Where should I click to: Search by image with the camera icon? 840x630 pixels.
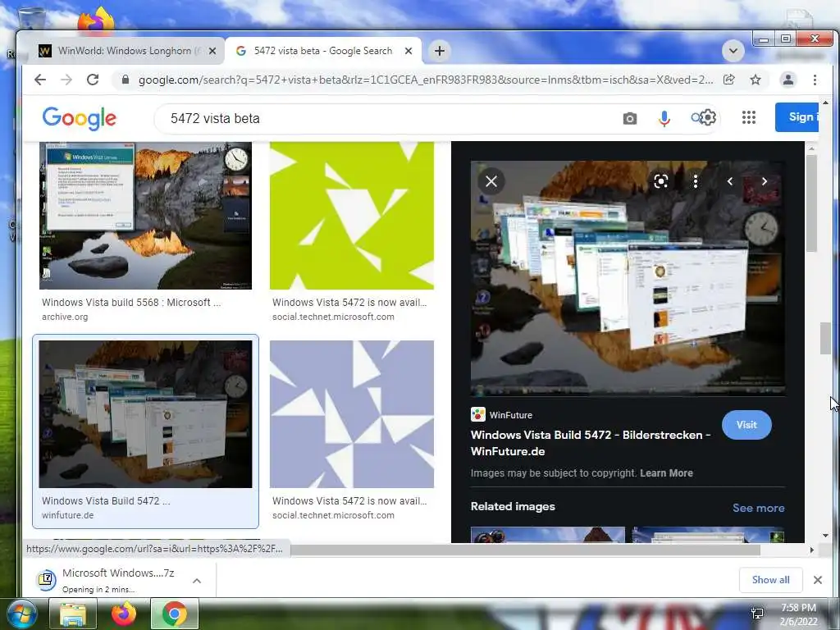[630, 118]
